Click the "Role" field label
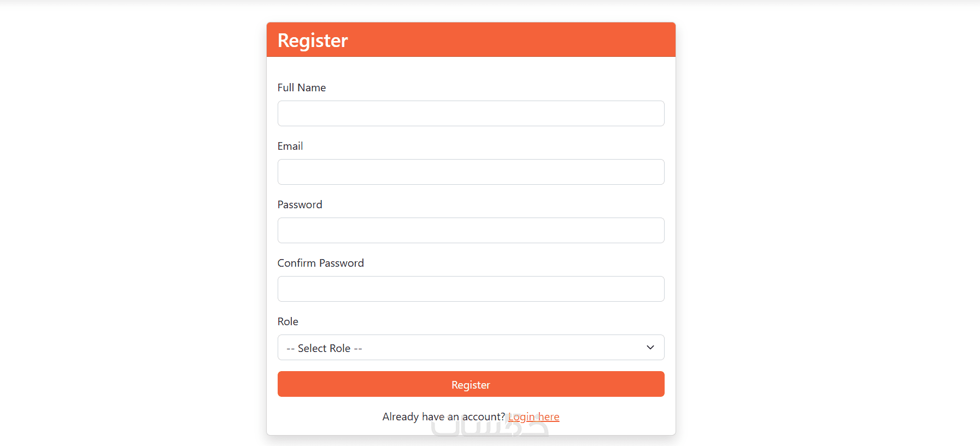The width and height of the screenshot is (980, 446). click(287, 321)
